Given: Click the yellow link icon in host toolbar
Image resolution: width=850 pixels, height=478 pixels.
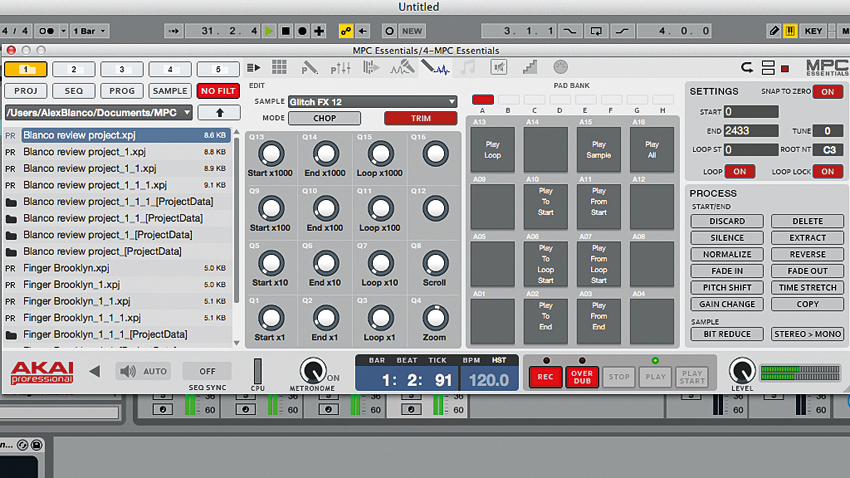Looking at the screenshot, I should tap(346, 31).
